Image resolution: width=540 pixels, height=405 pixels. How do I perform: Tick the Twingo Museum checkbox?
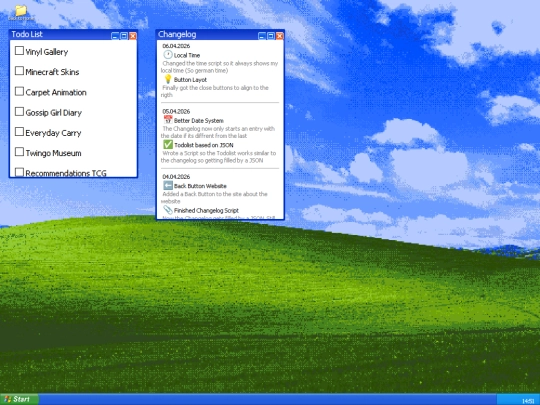pyautogui.click(x=19, y=152)
